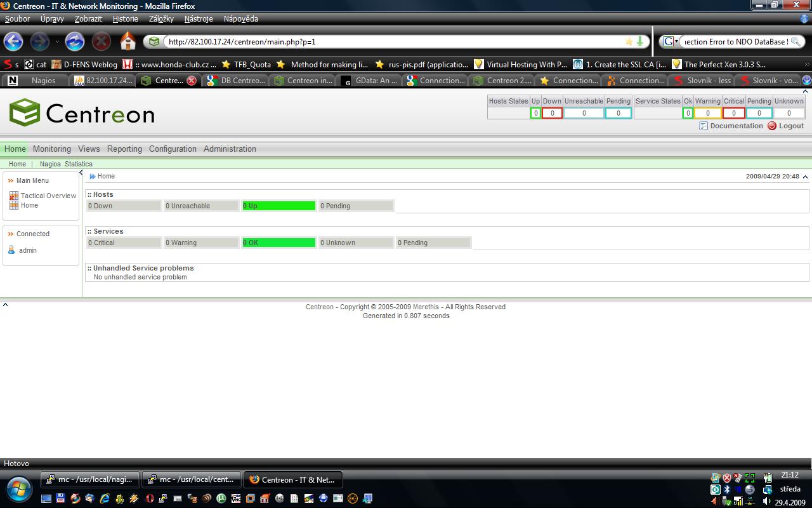This screenshot has height=508, width=812.
Task: Click the Firefox Forward arrow button
Action: click(39, 42)
